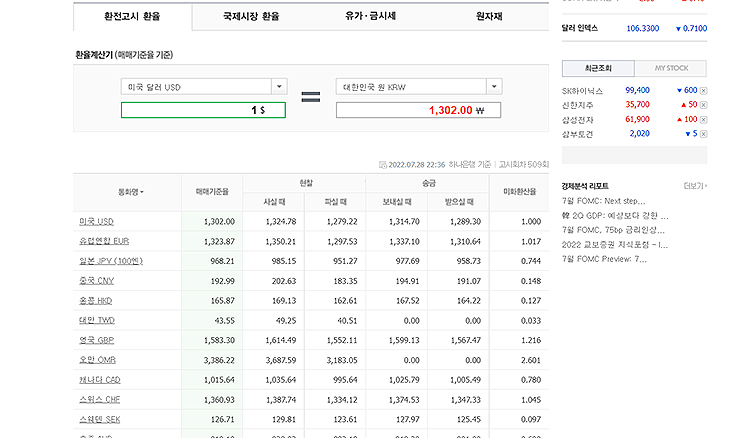Expand the 미국 달러 USD currency dropdown
740x438 pixels.
[279, 86]
